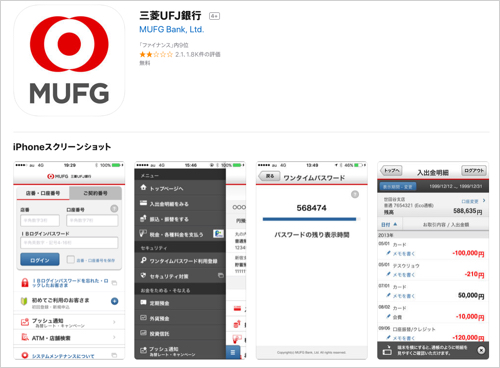The height and width of the screenshot is (368, 500).
Task: Click the pencil memo icon on the -210円 row
Action: pyautogui.click(x=388, y=274)
